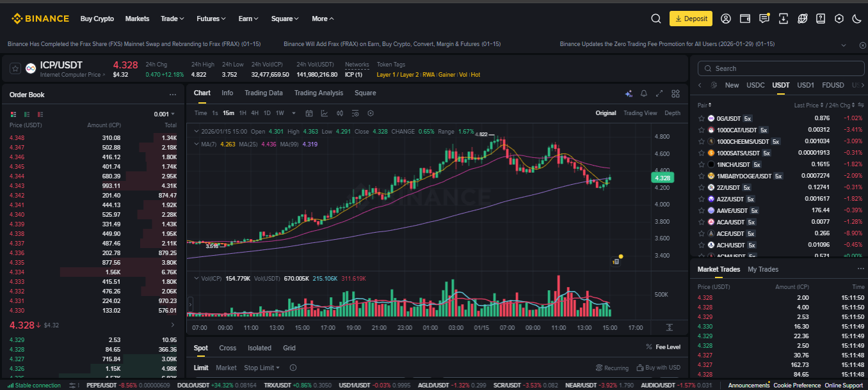The height and width of the screenshot is (390, 868).
Task: Toggle dark mode moon icon
Action: (x=857, y=19)
